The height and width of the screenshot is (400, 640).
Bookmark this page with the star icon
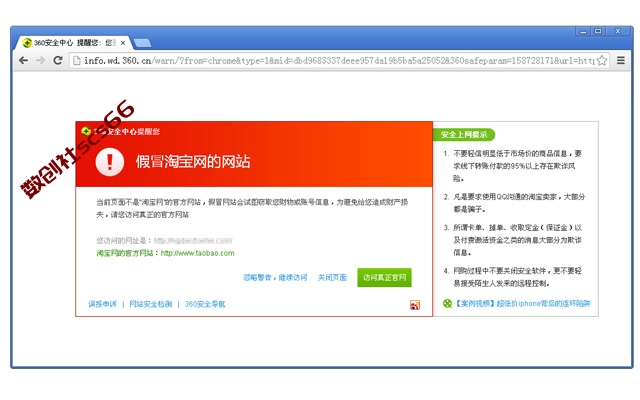point(602,61)
